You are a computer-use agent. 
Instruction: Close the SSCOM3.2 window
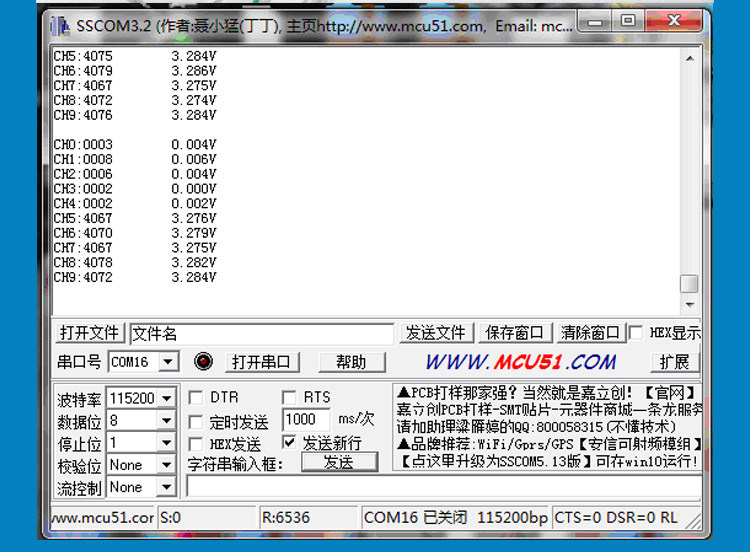(x=674, y=21)
